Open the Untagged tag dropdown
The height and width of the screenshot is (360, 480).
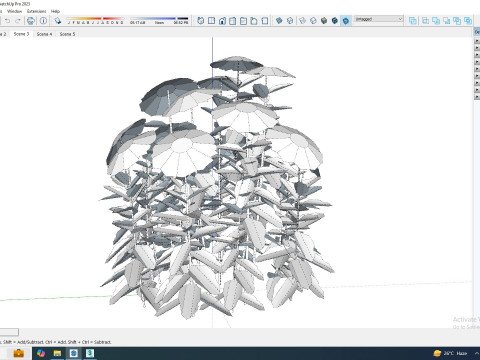[x=378, y=19]
